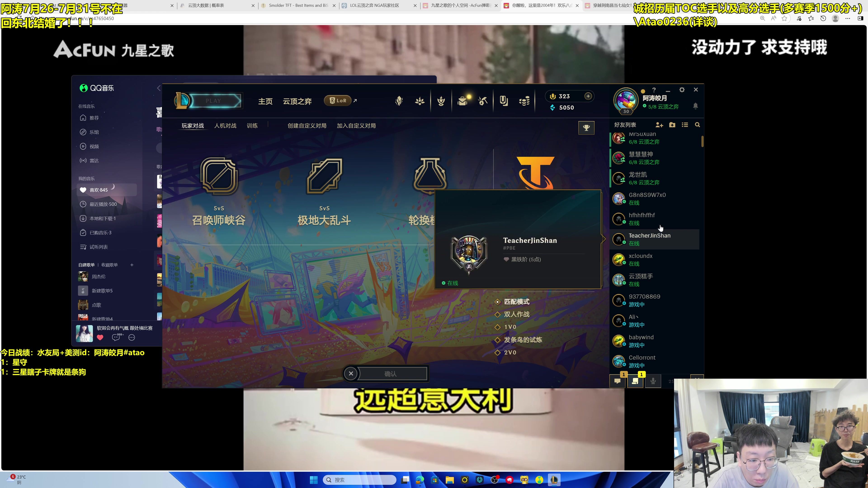Viewport: 868px width, 488px height.
Task: Click the friends list search magnifier
Action: [698, 125]
